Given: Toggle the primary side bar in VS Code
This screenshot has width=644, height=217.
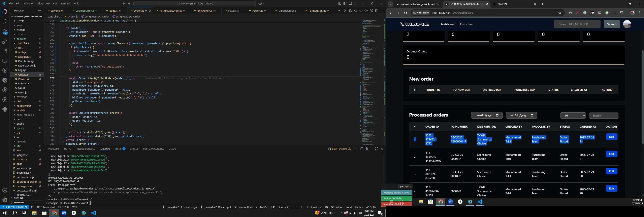Looking at the screenshot, I should tap(345, 3).
